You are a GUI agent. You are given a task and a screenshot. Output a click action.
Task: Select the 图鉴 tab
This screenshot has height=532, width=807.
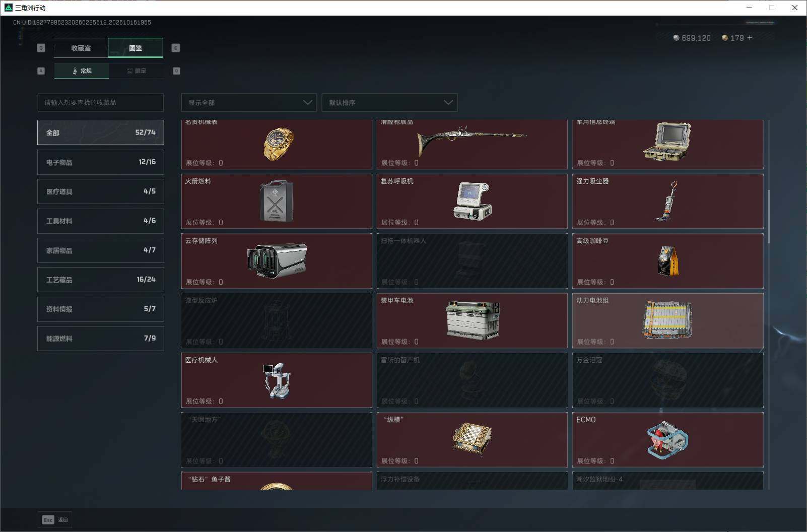[x=136, y=48]
